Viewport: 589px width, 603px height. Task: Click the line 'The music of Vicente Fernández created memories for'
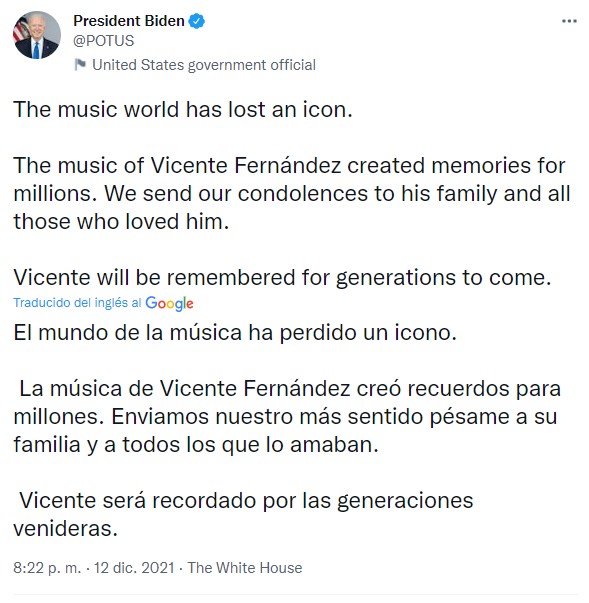pyautogui.click(x=290, y=166)
